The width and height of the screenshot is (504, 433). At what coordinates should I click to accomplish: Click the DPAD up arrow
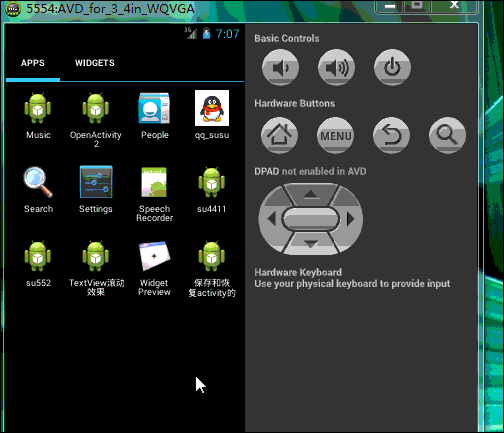coord(311,194)
